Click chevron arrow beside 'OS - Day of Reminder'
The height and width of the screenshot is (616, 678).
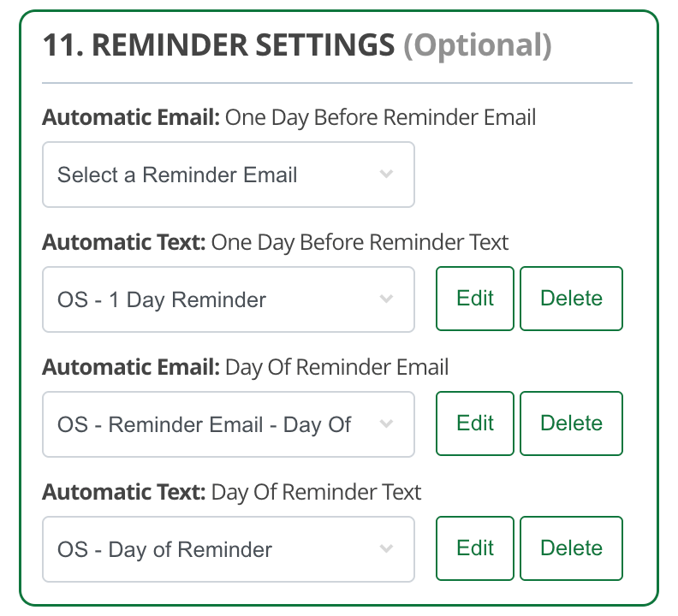tap(387, 549)
